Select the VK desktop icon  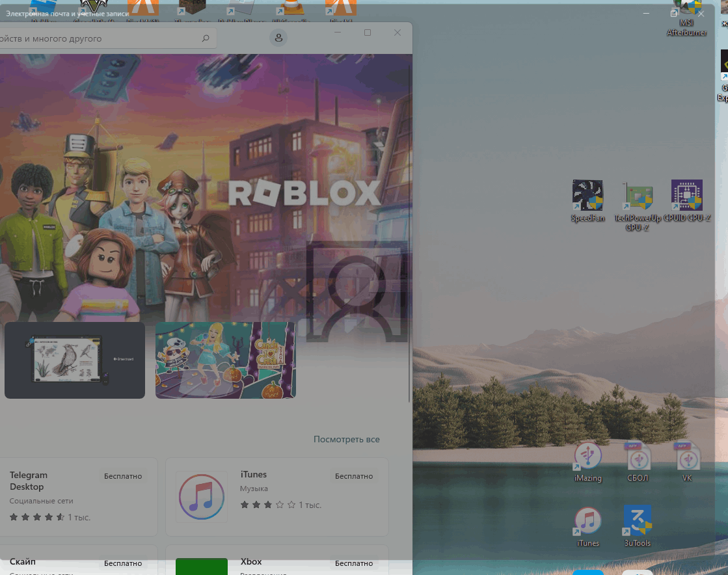click(687, 462)
